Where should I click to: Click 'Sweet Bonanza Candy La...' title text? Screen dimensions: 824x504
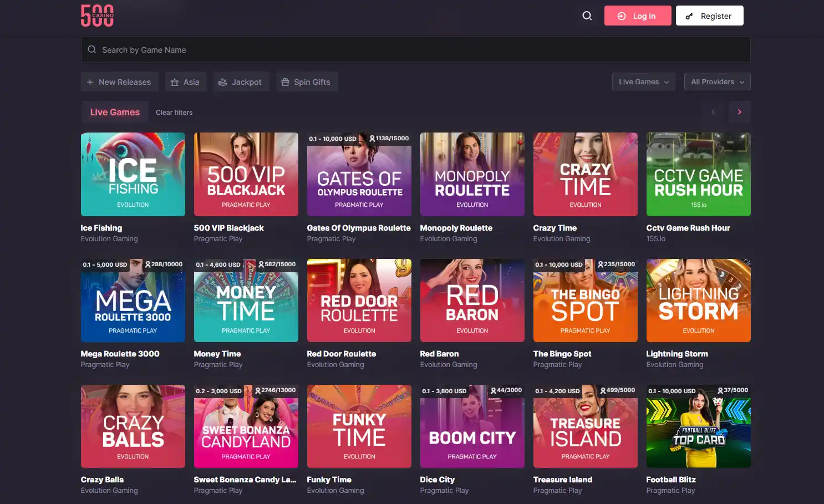(x=245, y=480)
